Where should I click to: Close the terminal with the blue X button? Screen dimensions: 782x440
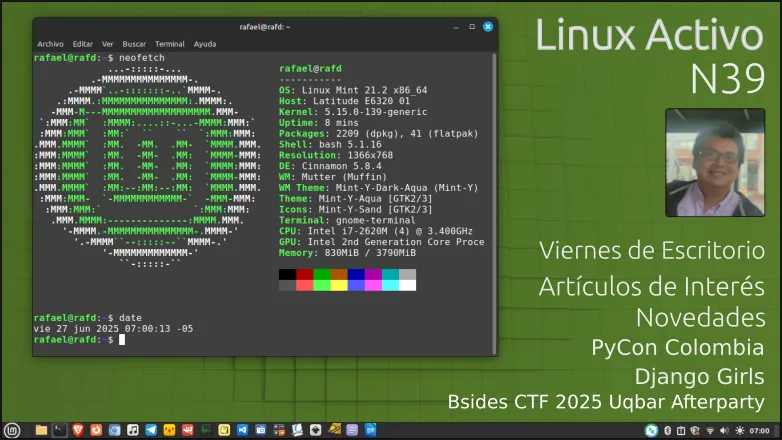tap(488, 26)
